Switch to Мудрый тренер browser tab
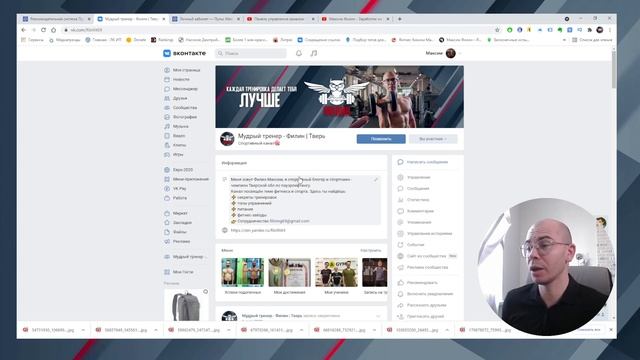This screenshot has height=360, width=640. [x=131, y=19]
